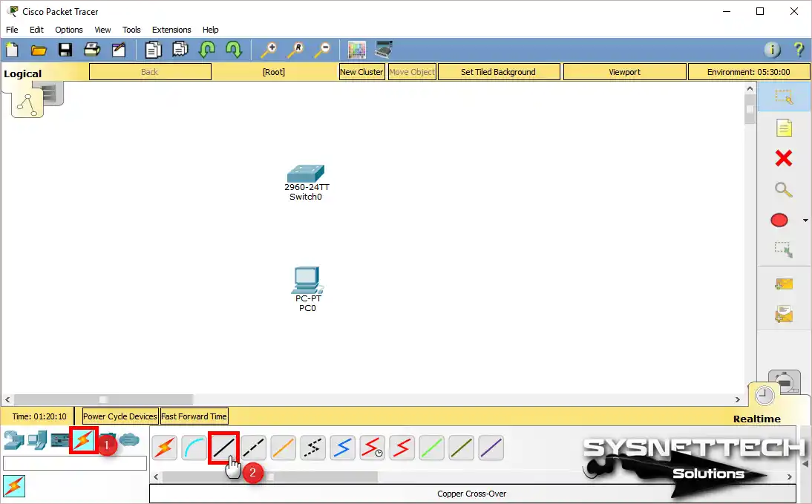
Task: Select the Multiuser Connection cloud category
Action: click(129, 440)
